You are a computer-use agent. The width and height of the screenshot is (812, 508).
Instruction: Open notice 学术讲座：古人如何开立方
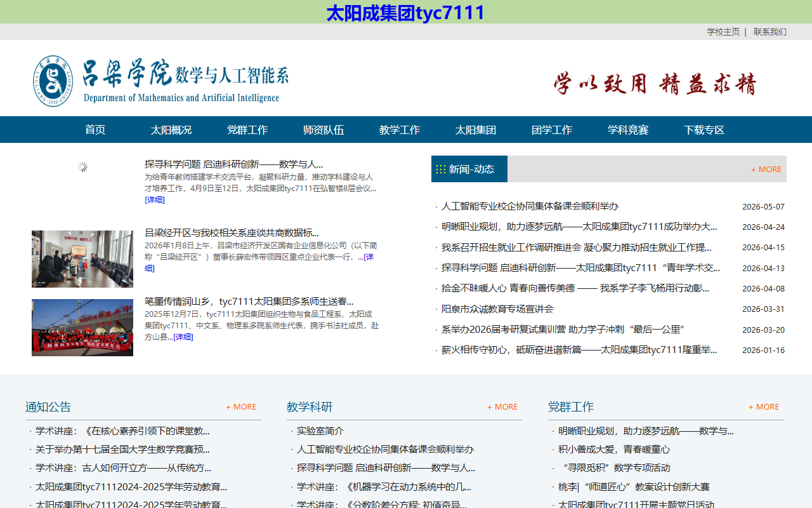[x=123, y=468]
